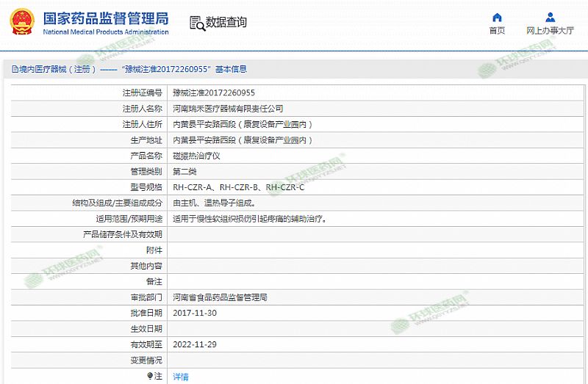Select registration number 豫械注准20172260955 in table
588x384 pixels.
(x=214, y=93)
